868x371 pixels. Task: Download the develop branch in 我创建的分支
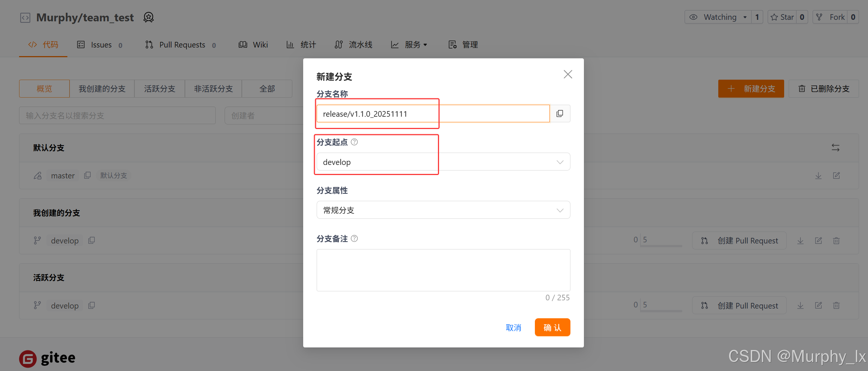click(x=800, y=241)
